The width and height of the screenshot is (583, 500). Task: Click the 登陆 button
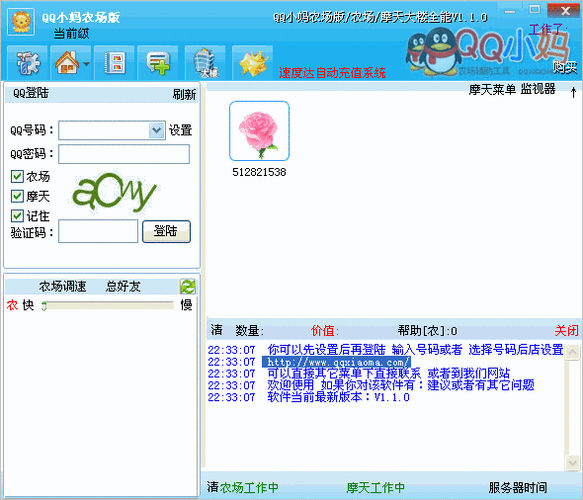[x=166, y=231]
